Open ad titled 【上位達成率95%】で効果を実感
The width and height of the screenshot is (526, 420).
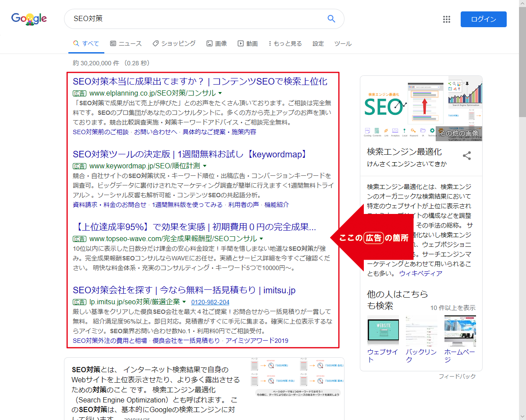(194, 227)
